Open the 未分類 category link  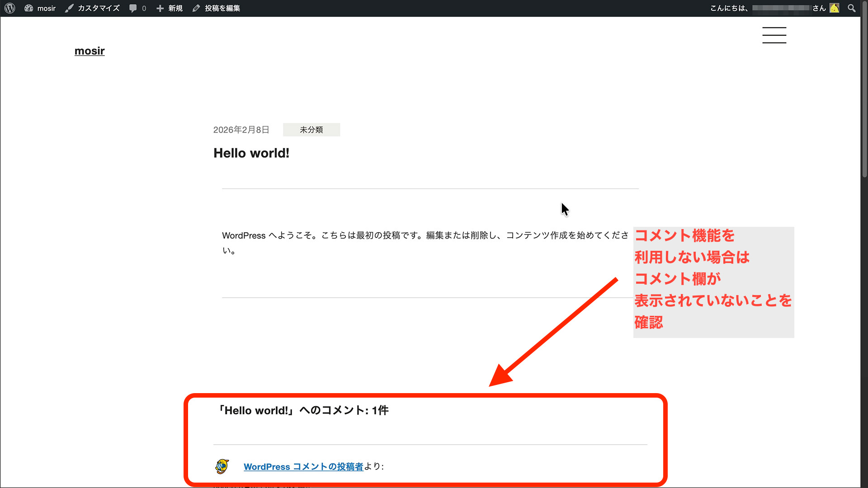pos(311,130)
